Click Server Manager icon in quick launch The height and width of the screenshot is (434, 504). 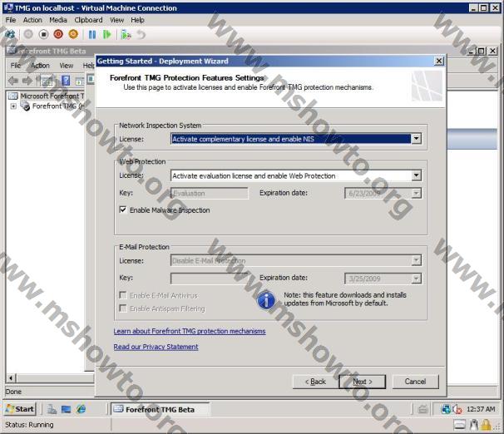52,409
